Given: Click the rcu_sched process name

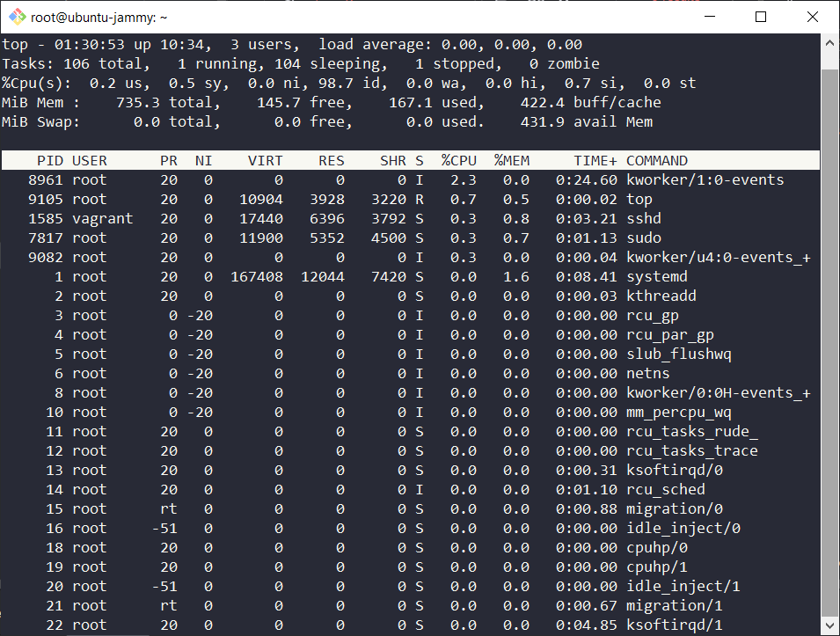Looking at the screenshot, I should [x=665, y=490].
